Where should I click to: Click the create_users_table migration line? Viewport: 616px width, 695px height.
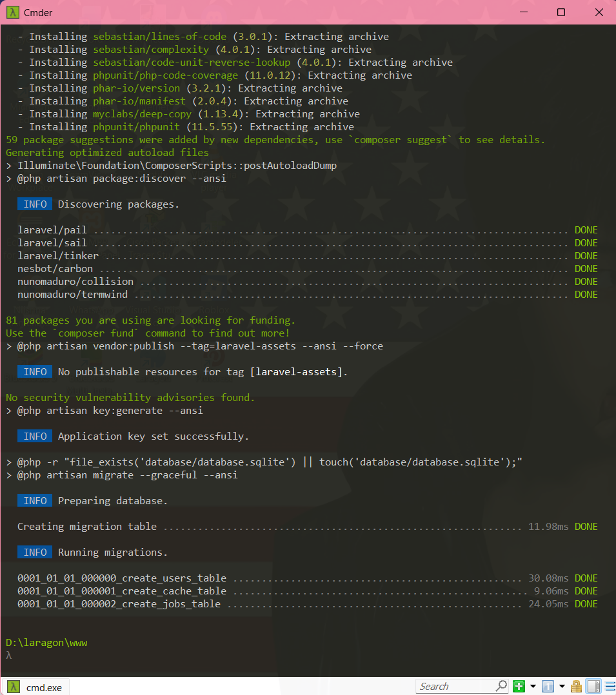(307, 578)
